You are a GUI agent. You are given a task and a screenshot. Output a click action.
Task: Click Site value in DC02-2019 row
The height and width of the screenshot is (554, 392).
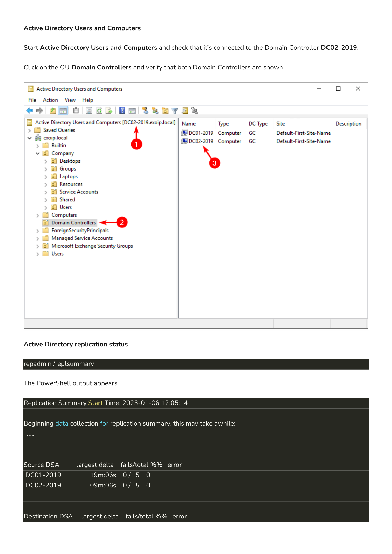pyautogui.click(x=304, y=141)
